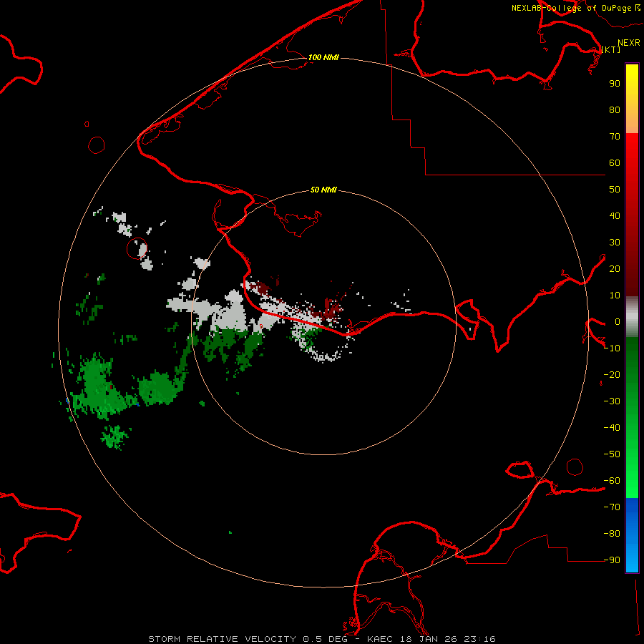Screen dimensions: 644x644
Task: Click the 50 NMI range ring label
Action: click(323, 190)
